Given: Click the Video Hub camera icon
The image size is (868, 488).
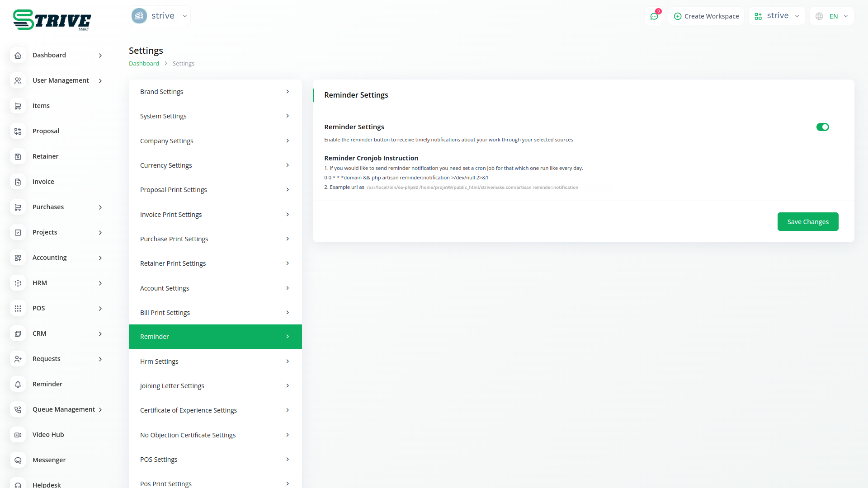Looking at the screenshot, I should click(x=18, y=435).
